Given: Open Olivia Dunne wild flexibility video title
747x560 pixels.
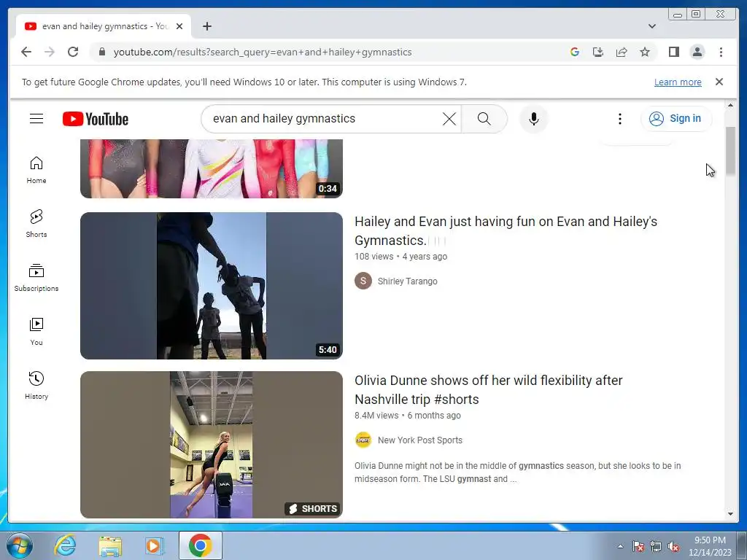Looking at the screenshot, I should (488, 390).
